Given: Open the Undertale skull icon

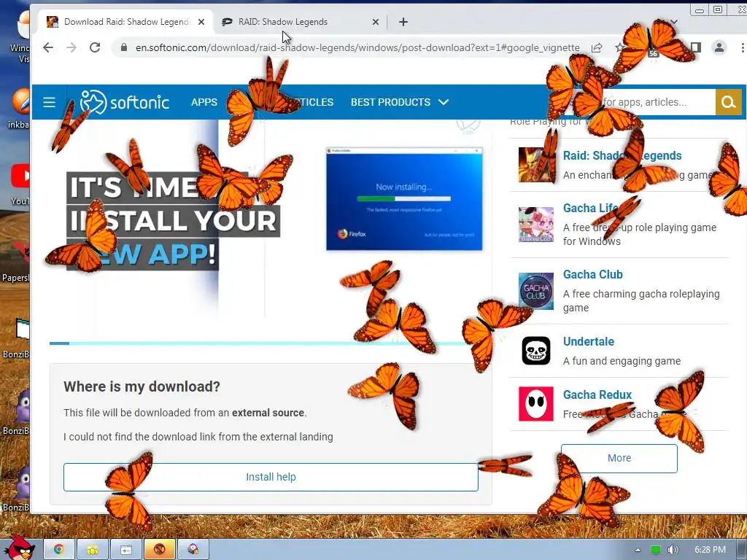Looking at the screenshot, I should pos(536,351).
